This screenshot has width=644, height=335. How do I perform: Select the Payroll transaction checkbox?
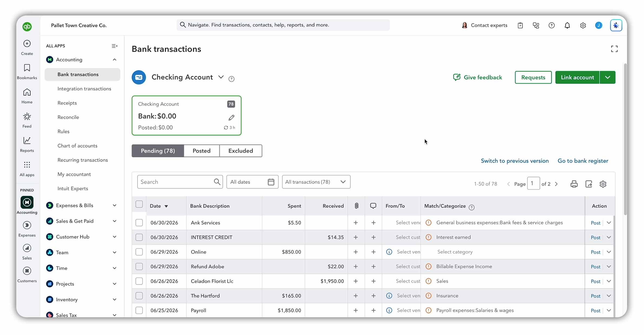click(139, 310)
